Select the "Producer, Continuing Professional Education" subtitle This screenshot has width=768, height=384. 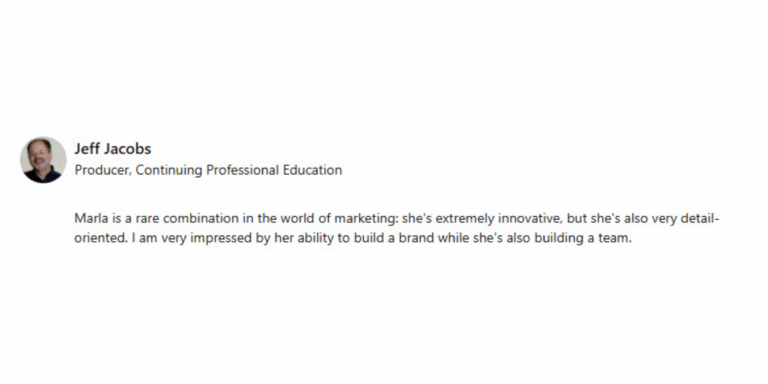pyautogui.click(x=208, y=170)
